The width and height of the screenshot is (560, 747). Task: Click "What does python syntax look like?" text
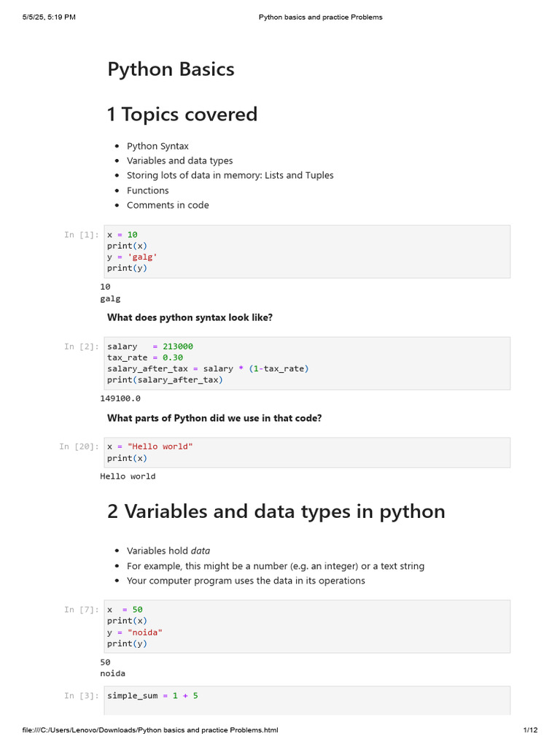click(190, 317)
